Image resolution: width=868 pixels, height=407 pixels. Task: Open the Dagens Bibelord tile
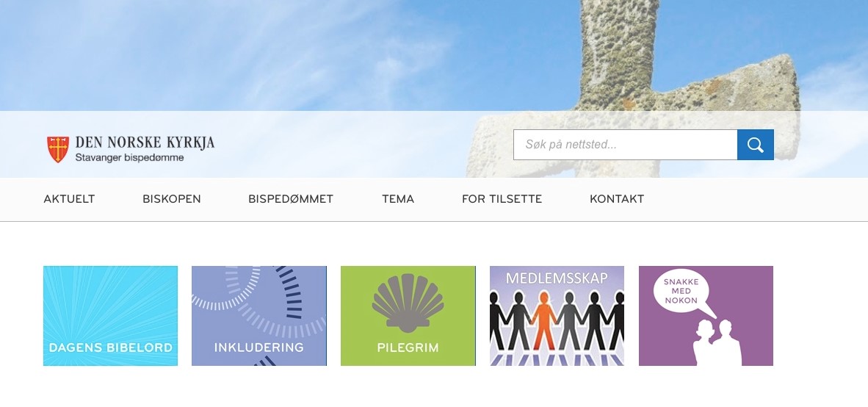pos(111,316)
